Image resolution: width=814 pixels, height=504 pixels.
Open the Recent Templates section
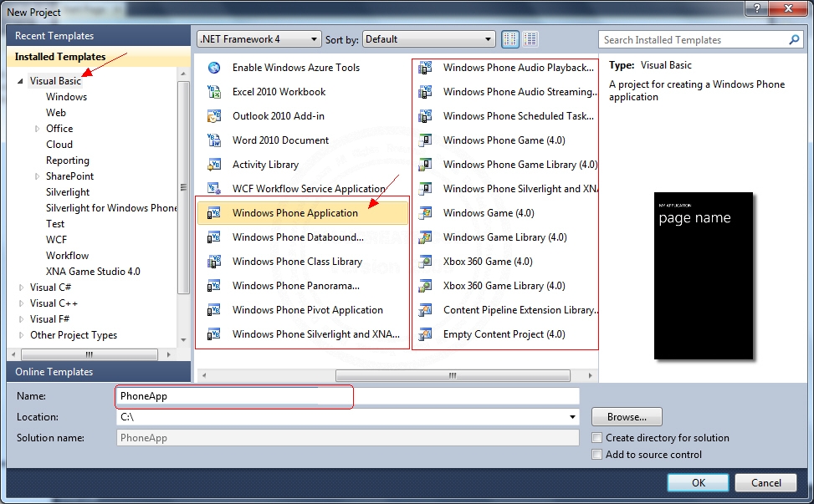(x=99, y=36)
